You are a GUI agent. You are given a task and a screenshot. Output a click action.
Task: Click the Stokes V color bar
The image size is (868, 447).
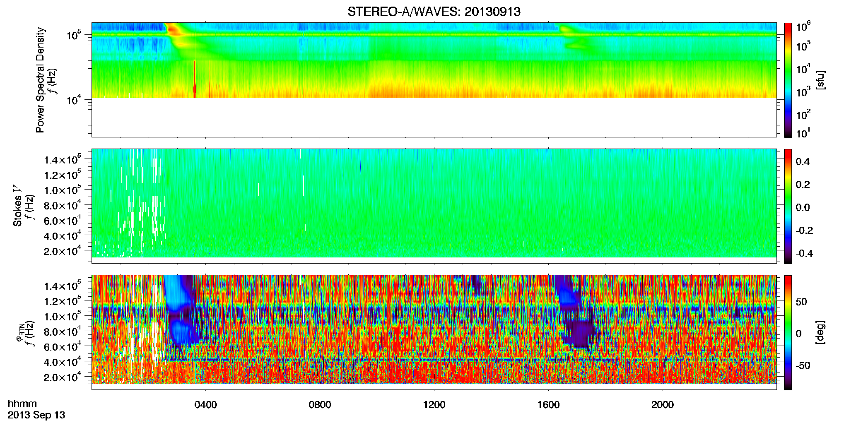(788, 206)
